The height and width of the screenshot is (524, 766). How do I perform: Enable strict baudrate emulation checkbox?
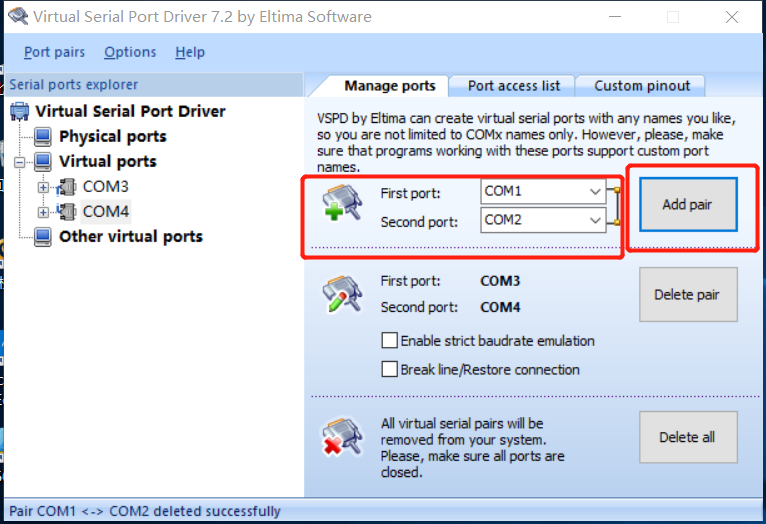coord(389,340)
